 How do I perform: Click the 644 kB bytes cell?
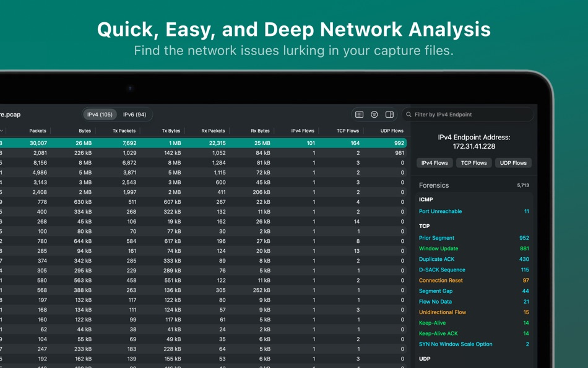click(x=83, y=241)
